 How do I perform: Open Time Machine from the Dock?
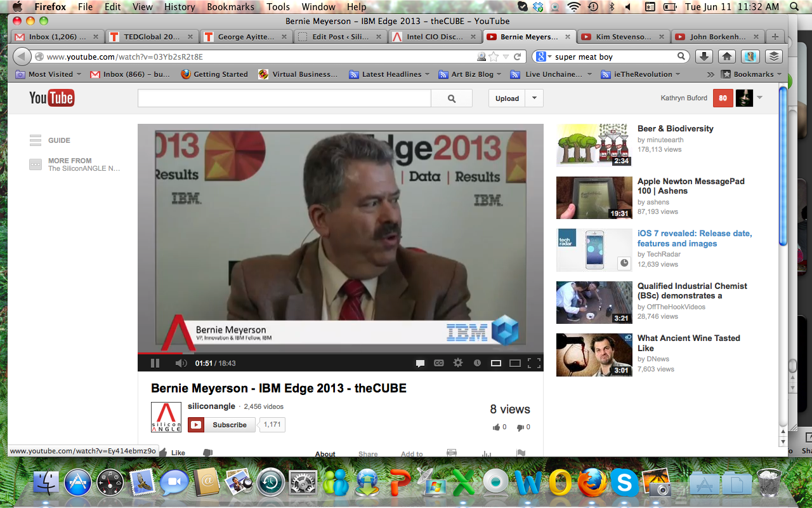click(271, 483)
